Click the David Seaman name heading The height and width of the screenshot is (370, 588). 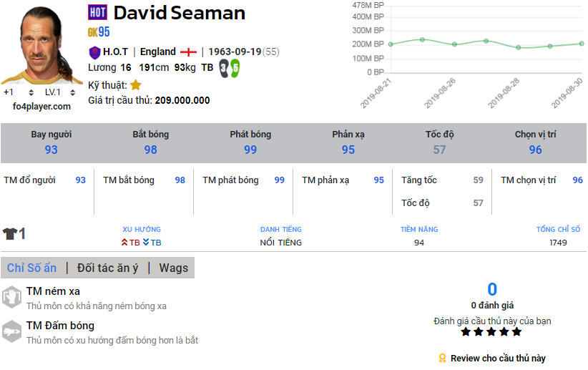click(x=180, y=13)
